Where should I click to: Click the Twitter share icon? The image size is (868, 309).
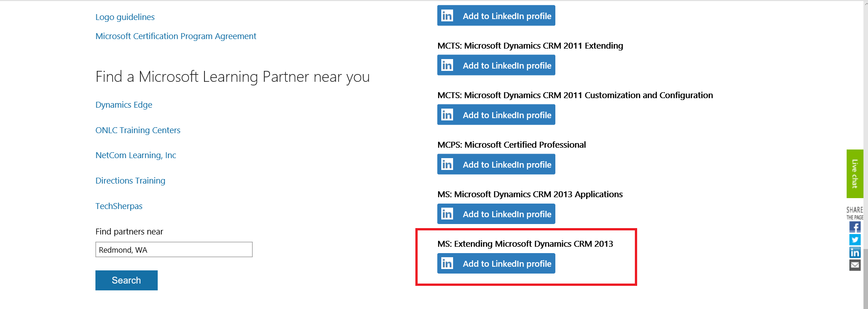point(854,239)
